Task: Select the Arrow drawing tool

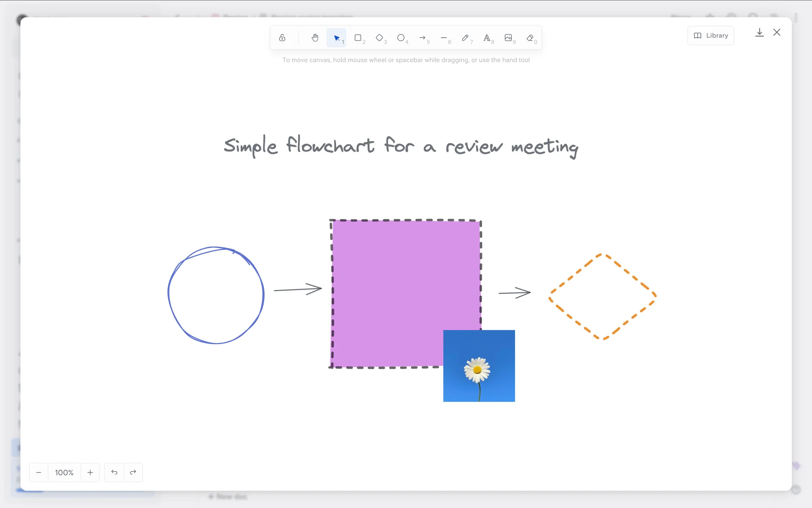Action: click(x=422, y=38)
